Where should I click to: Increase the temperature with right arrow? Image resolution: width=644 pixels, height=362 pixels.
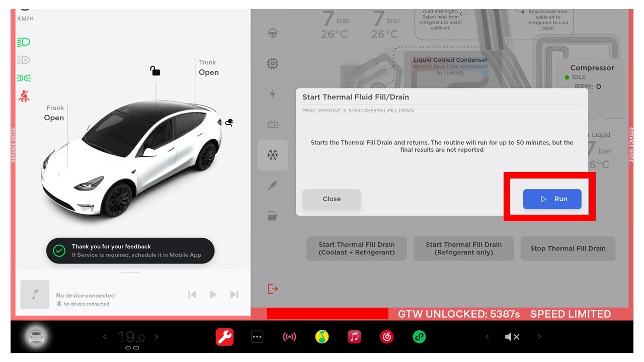[156, 337]
